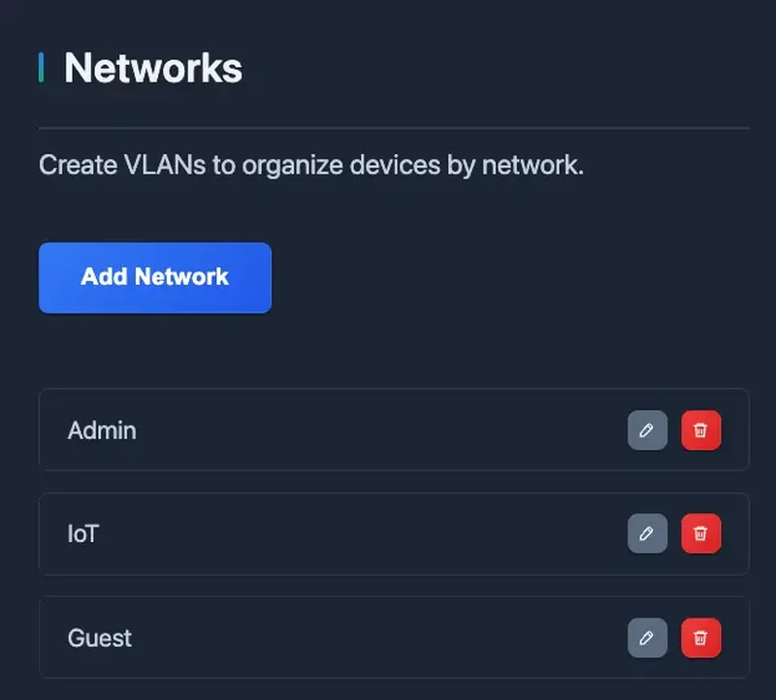
Task: Select the Guest network row
Action: [388, 637]
